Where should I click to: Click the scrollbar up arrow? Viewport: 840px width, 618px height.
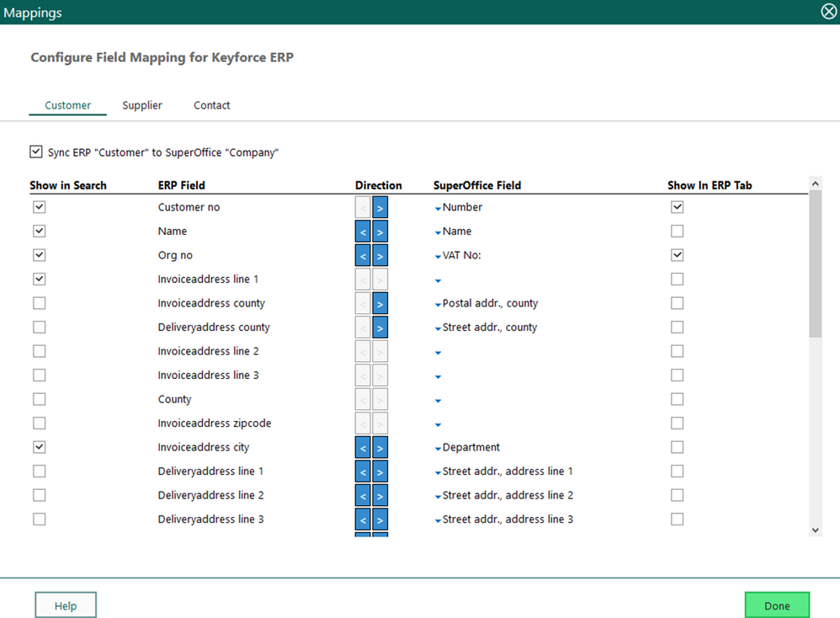click(x=816, y=184)
